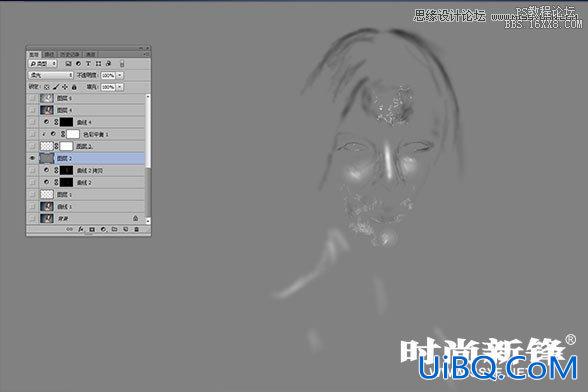
Task: Click adjustment icon on 曲线 2 拷贝 layer
Action: (x=46, y=170)
